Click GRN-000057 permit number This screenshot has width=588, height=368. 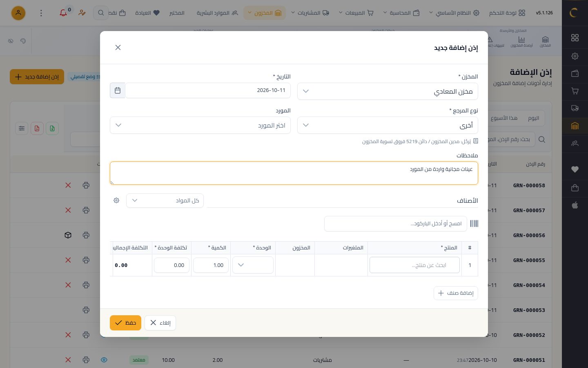coord(529,210)
